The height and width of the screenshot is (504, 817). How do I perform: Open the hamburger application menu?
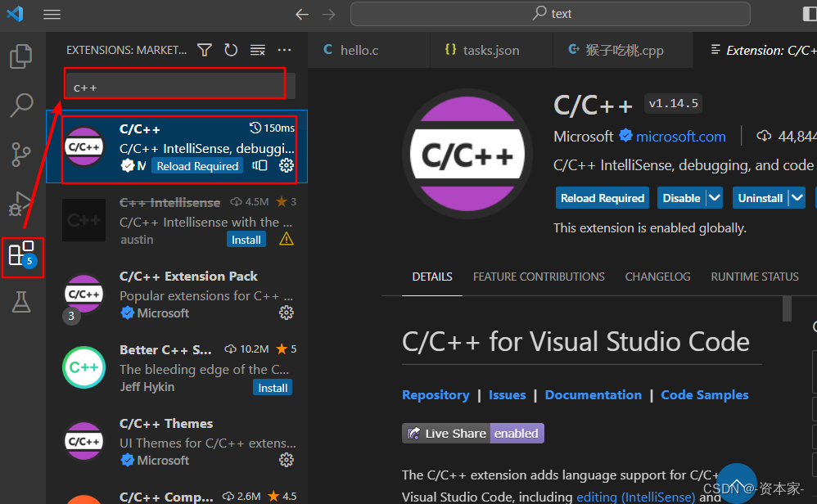point(52,14)
